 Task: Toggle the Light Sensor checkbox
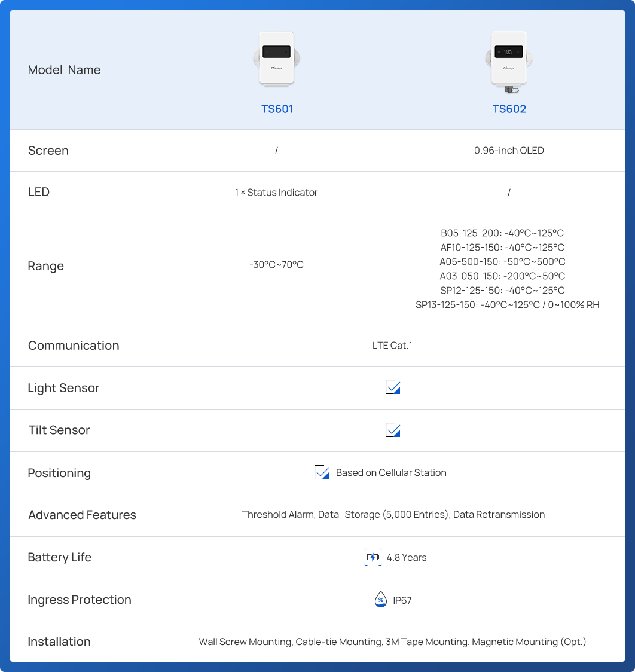pos(392,387)
